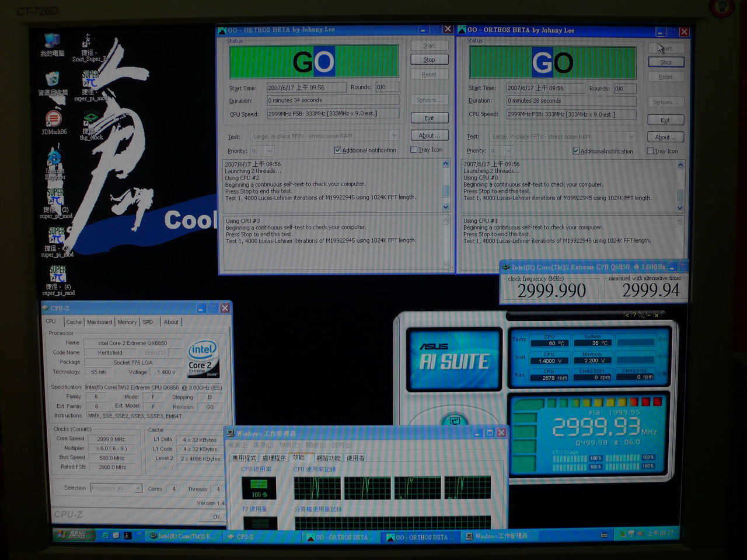Click the 2999.9 MHz Core Speed value in CPU-Z
The image size is (747, 560).
click(x=111, y=439)
